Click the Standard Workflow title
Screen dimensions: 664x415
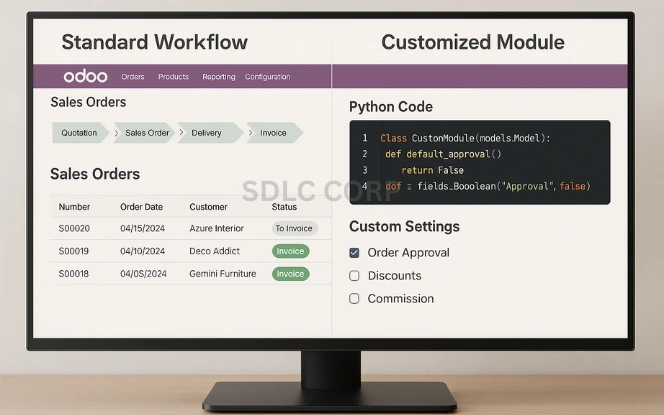[155, 42]
